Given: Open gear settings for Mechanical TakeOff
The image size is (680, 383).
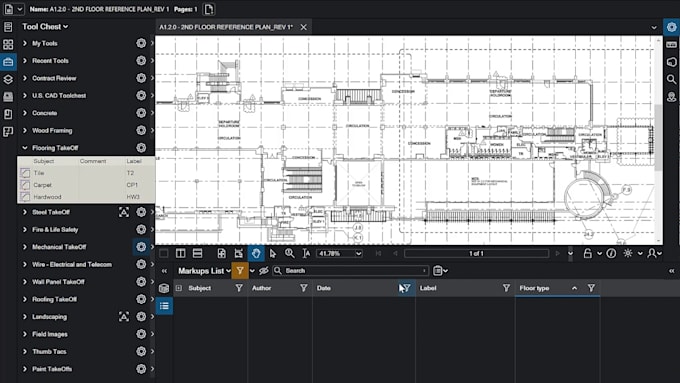Looking at the screenshot, I should [x=141, y=247].
